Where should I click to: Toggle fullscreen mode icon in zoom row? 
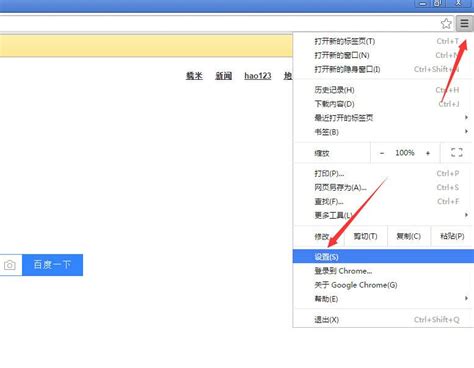point(457,153)
